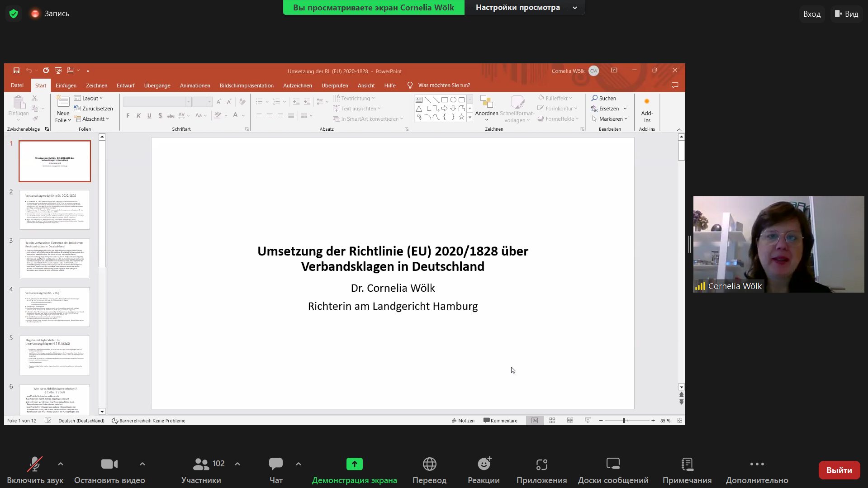Open the Apps icon in Zoom toolbar
This screenshot has width=868, height=488.
tap(541, 464)
